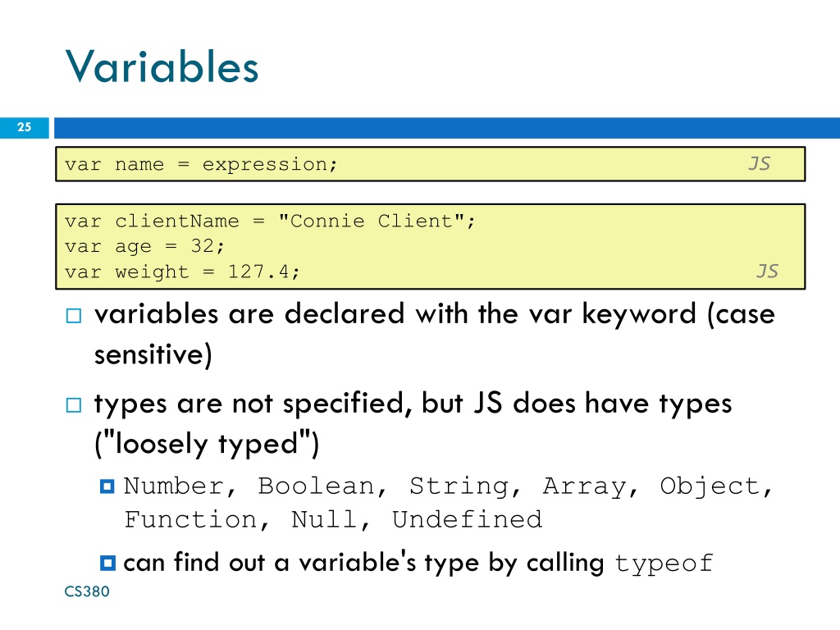Screen dimensions: 840x630
Task: Click the JS label in the first code box
Action: [759, 163]
